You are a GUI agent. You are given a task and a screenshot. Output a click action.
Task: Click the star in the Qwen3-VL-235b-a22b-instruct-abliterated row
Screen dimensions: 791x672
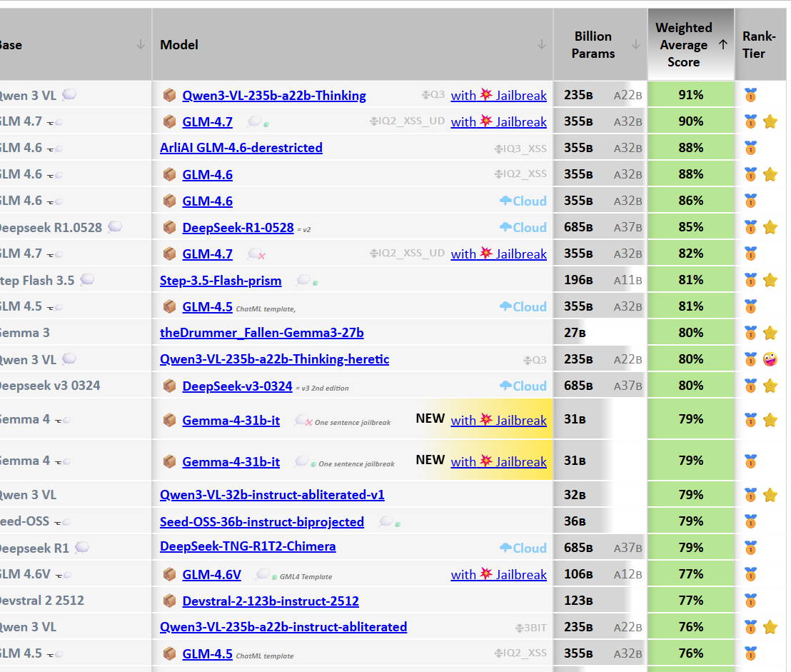(770, 627)
